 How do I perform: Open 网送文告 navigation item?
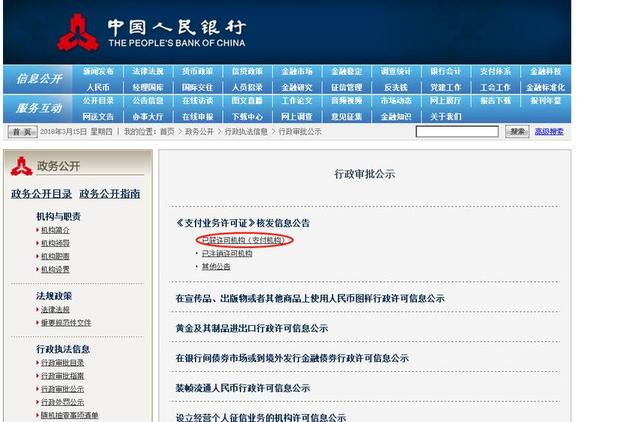pos(98,117)
